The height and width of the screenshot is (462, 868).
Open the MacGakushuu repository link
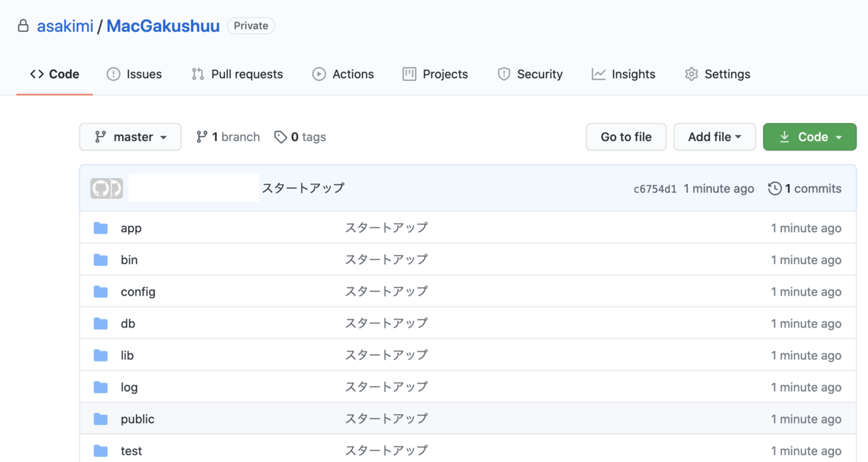pyautogui.click(x=163, y=27)
